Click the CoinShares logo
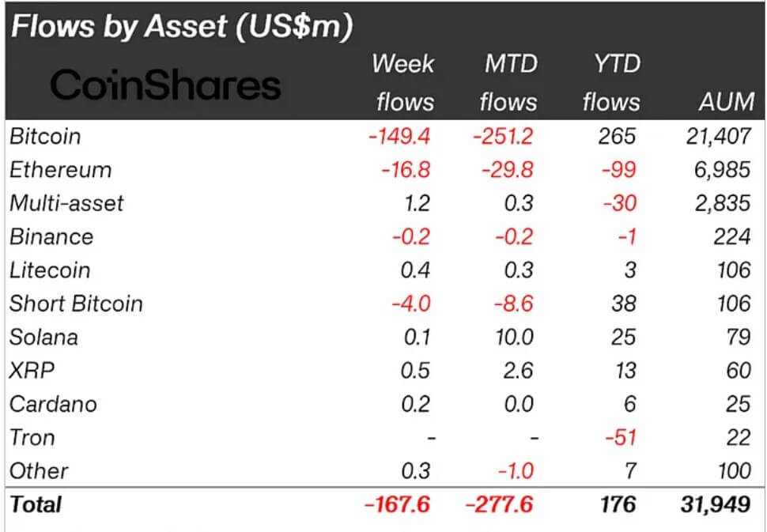Screen dimensions: 767x532 coord(165,85)
